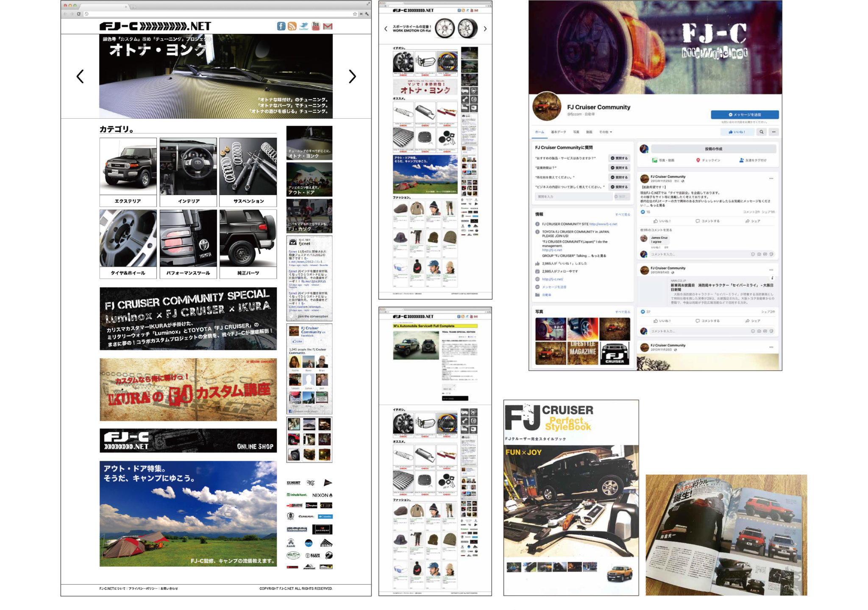Screen dimensions: 868x610
Task: Open the FJ・カゾク sidebar thumbnail
Action: (x=309, y=216)
